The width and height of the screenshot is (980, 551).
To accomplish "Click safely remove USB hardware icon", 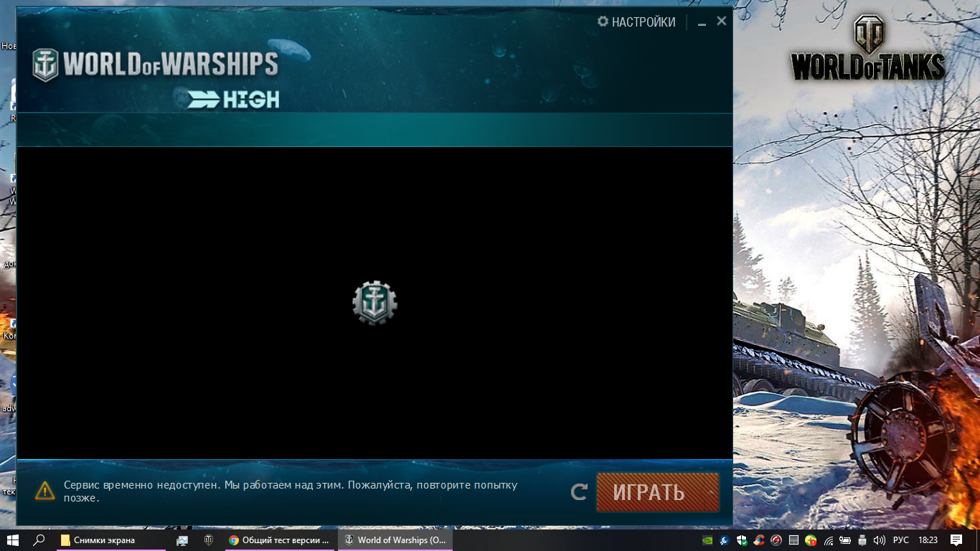I will click(862, 540).
